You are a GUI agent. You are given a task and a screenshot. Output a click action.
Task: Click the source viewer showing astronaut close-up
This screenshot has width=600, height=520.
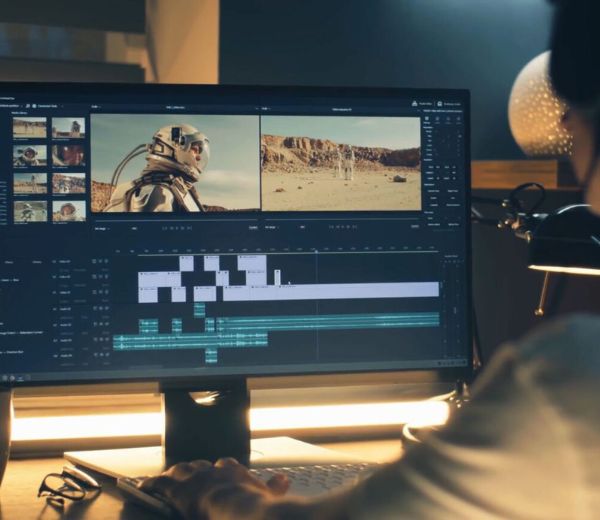tap(175, 162)
